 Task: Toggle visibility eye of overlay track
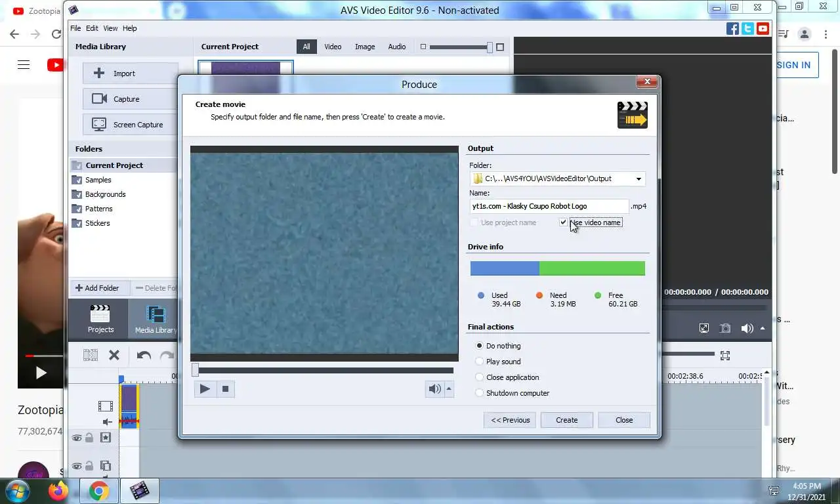[77, 466]
